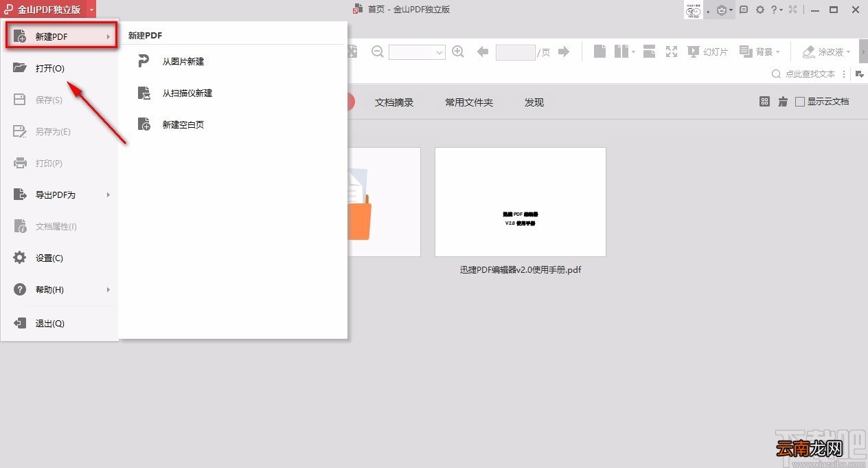The image size is (868, 468).
Task: Click the clear list broom icon
Action: pos(783,102)
